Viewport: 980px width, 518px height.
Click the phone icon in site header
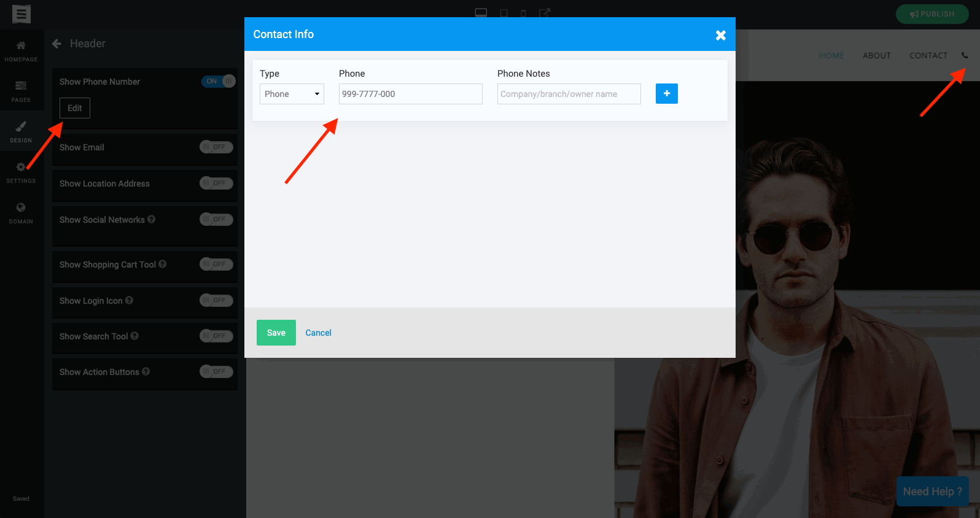click(965, 55)
